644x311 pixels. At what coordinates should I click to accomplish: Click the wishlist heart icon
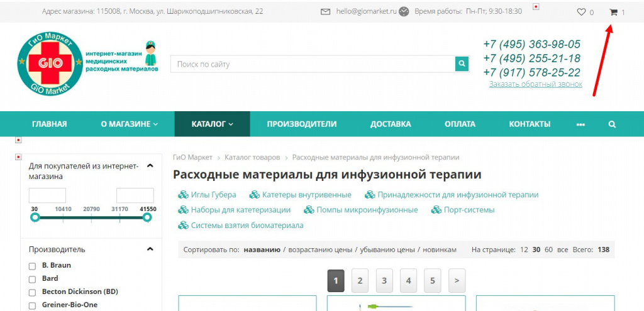pyautogui.click(x=581, y=12)
